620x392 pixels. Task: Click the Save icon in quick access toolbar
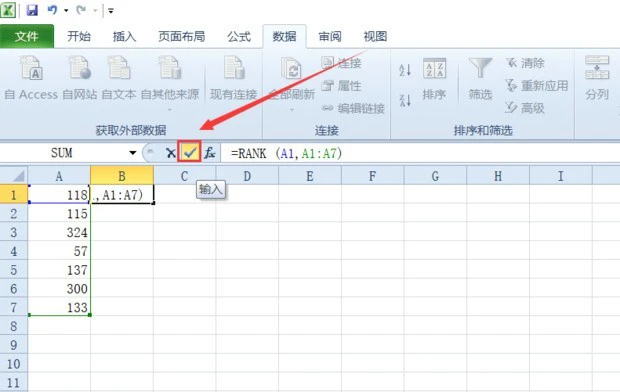tap(32, 10)
